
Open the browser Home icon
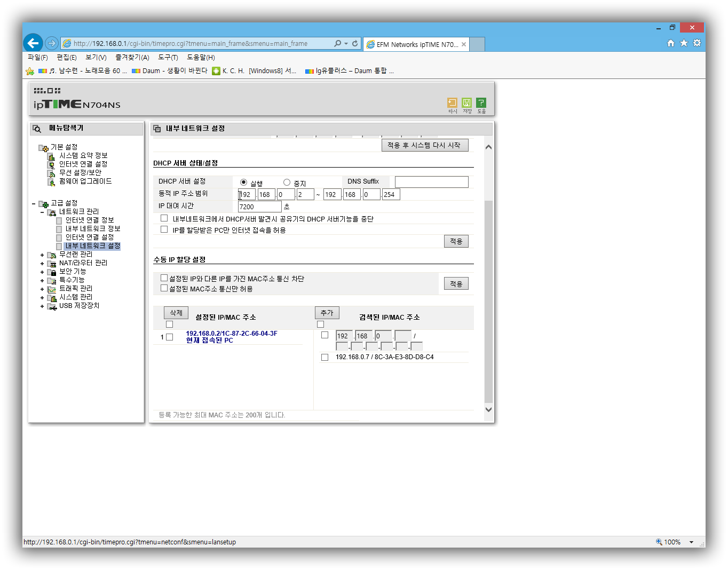(x=671, y=43)
